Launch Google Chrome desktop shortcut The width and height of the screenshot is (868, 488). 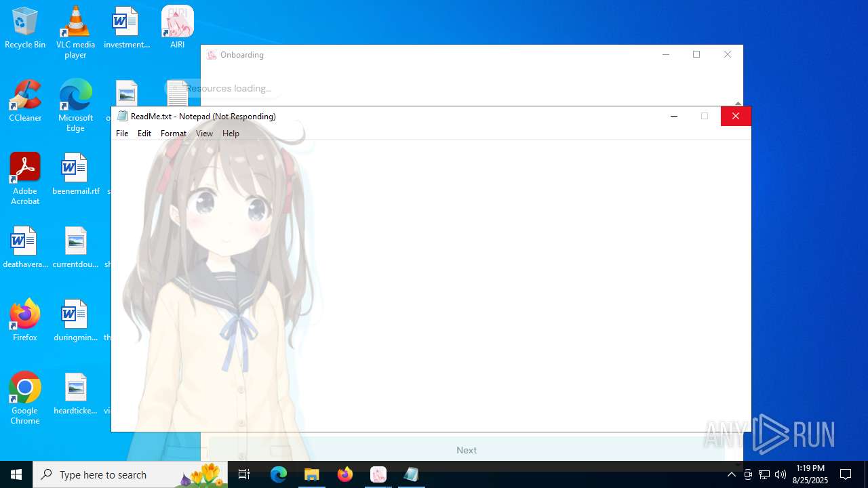[x=25, y=399]
